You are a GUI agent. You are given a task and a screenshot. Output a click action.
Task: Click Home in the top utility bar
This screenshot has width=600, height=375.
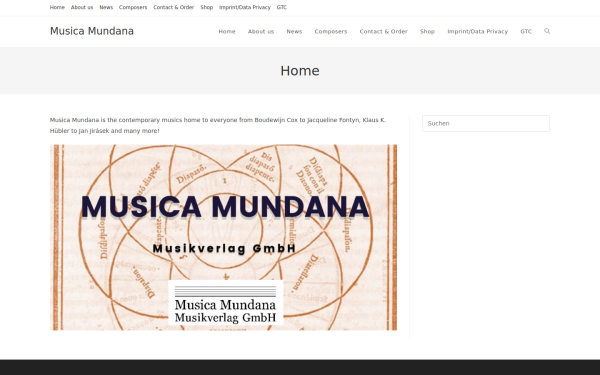[57, 7]
